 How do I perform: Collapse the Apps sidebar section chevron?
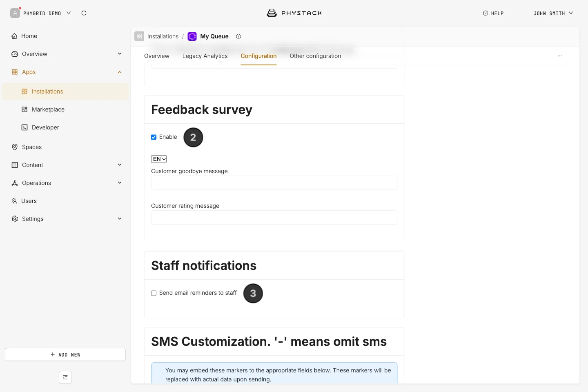click(x=120, y=72)
